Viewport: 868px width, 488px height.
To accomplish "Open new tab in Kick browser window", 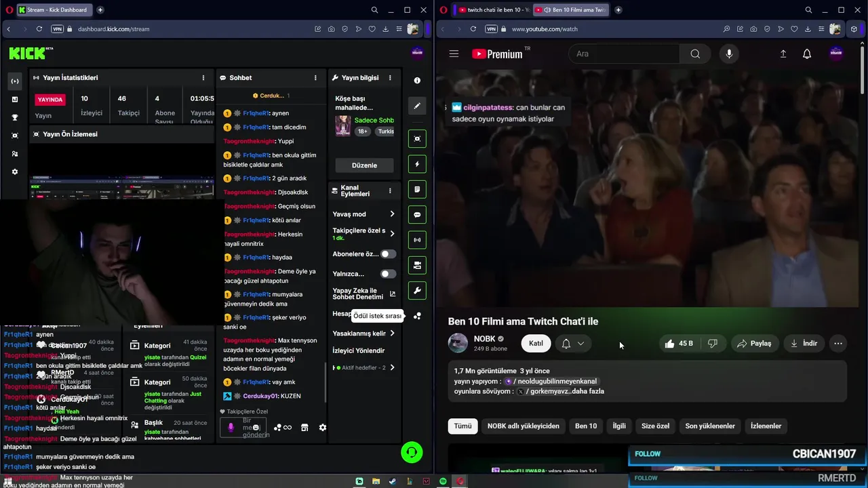I will [100, 10].
